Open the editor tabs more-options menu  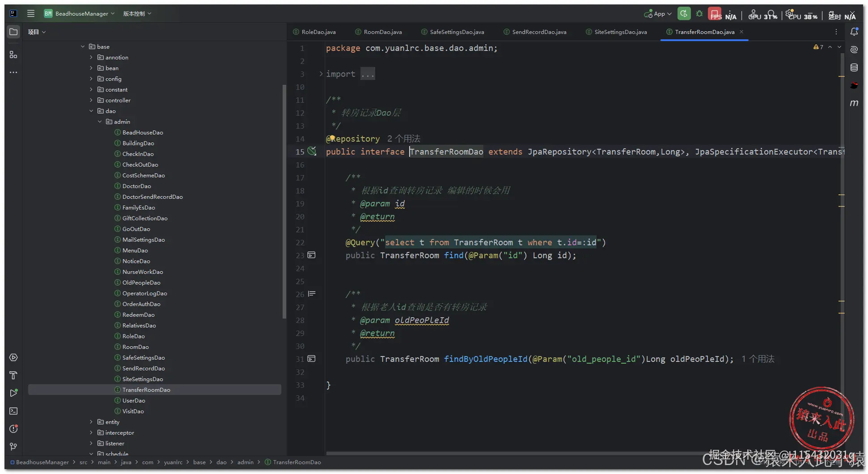pos(836,32)
